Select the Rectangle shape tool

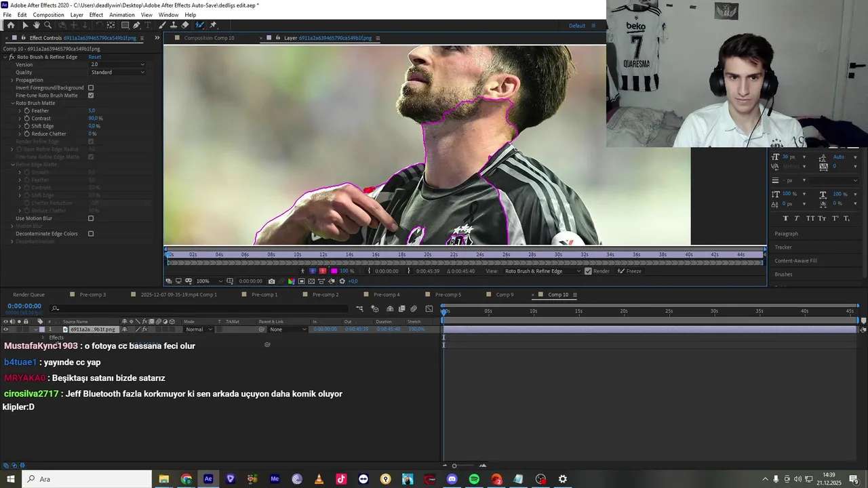point(125,25)
